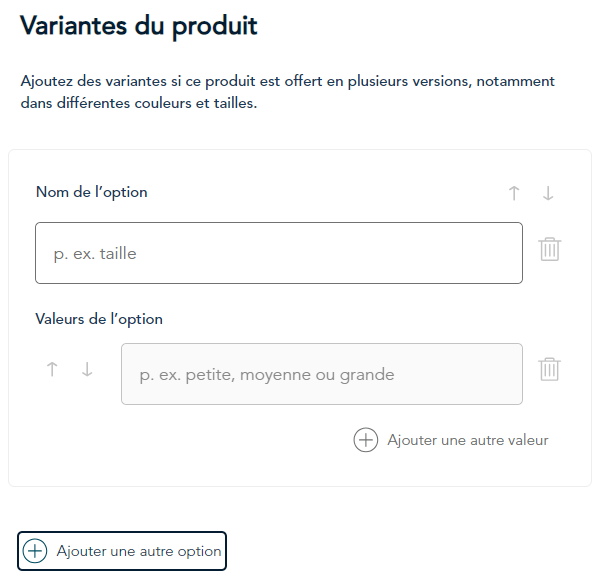Viewport: 592px width, 579px height.
Task: Click the "Valeurs de l'option" label
Action: pyautogui.click(x=99, y=319)
